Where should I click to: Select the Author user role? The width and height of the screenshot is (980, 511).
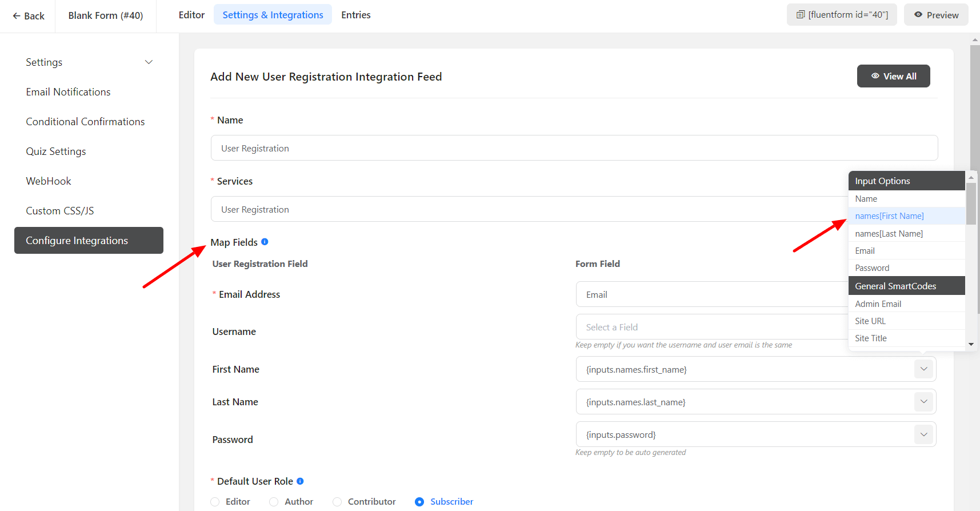click(274, 502)
